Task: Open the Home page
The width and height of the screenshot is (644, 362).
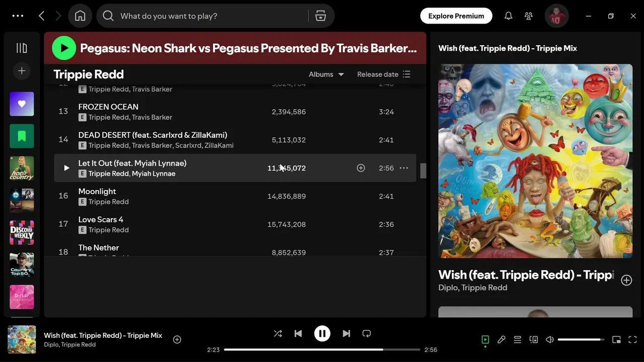Action: (x=80, y=16)
